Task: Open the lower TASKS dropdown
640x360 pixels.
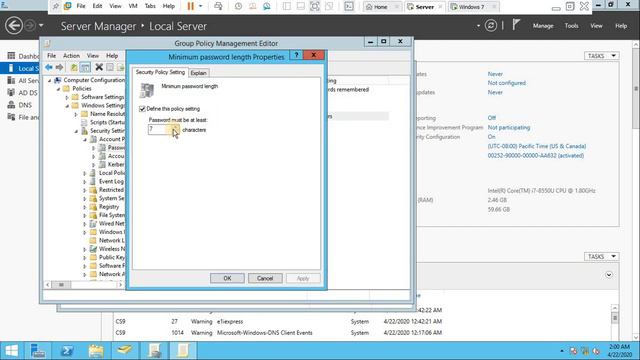Action: tap(602, 256)
